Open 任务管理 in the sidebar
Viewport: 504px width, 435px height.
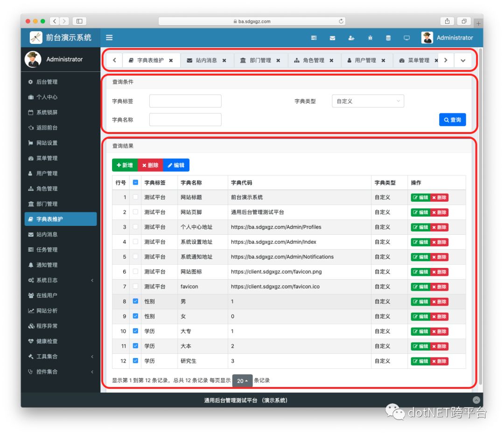tap(47, 250)
